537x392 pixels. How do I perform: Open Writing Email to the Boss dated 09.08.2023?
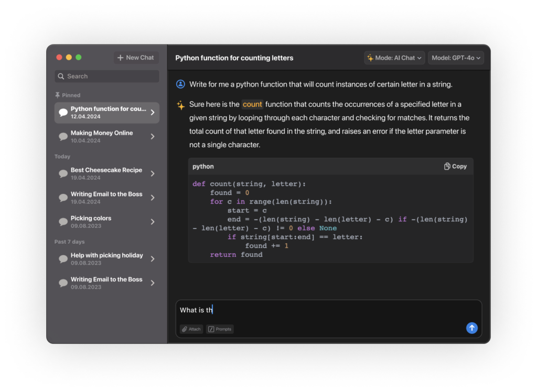point(107,283)
